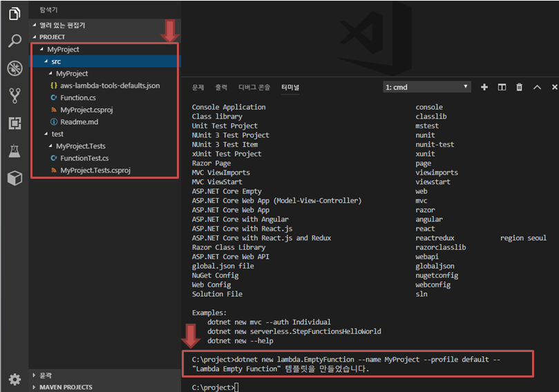This screenshot has height=392, width=559.
Task: Maximize the panel with the up-chevron icon
Action: click(537, 87)
